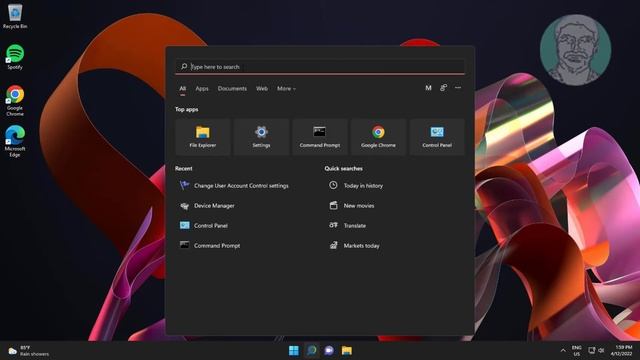Click the ENG US language indicator

pyautogui.click(x=576, y=351)
